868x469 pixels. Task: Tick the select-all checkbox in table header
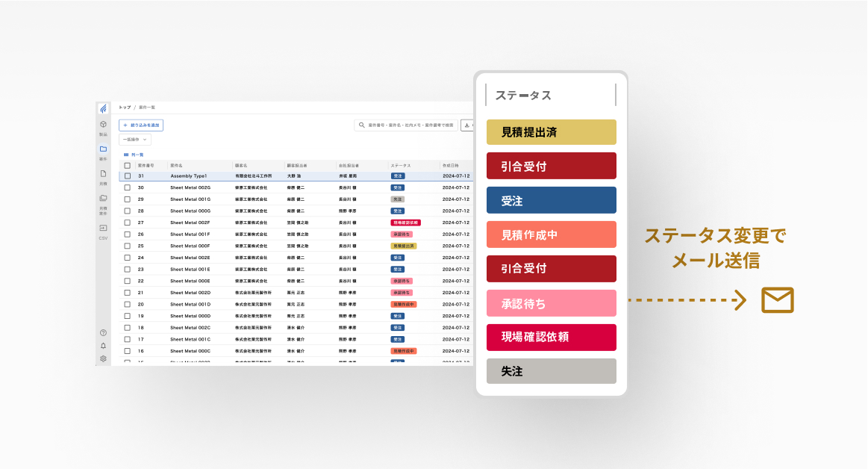(x=128, y=165)
